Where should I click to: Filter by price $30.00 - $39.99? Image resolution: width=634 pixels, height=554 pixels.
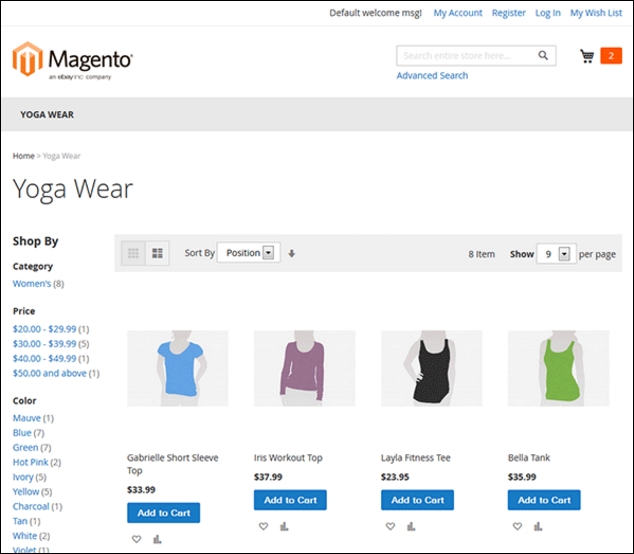[44, 343]
